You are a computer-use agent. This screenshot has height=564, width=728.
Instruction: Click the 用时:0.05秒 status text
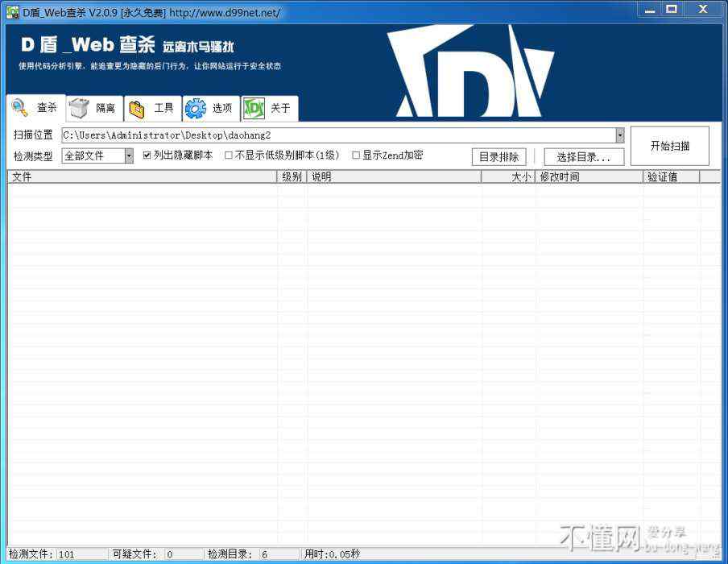pyautogui.click(x=332, y=554)
